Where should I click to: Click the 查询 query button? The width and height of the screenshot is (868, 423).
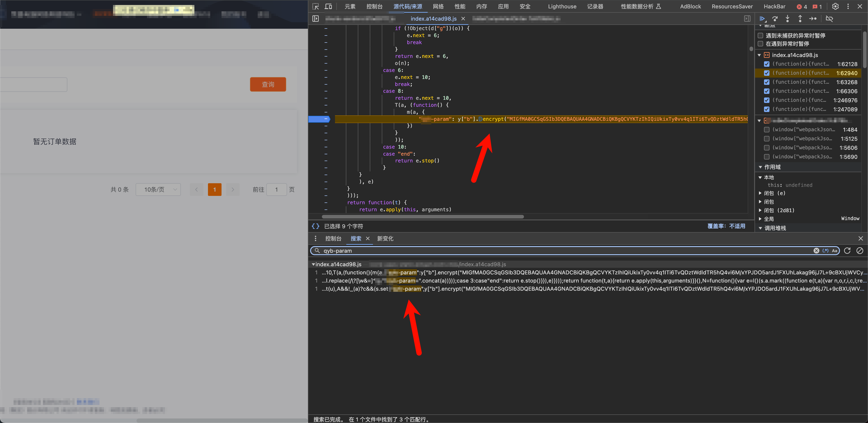[268, 84]
